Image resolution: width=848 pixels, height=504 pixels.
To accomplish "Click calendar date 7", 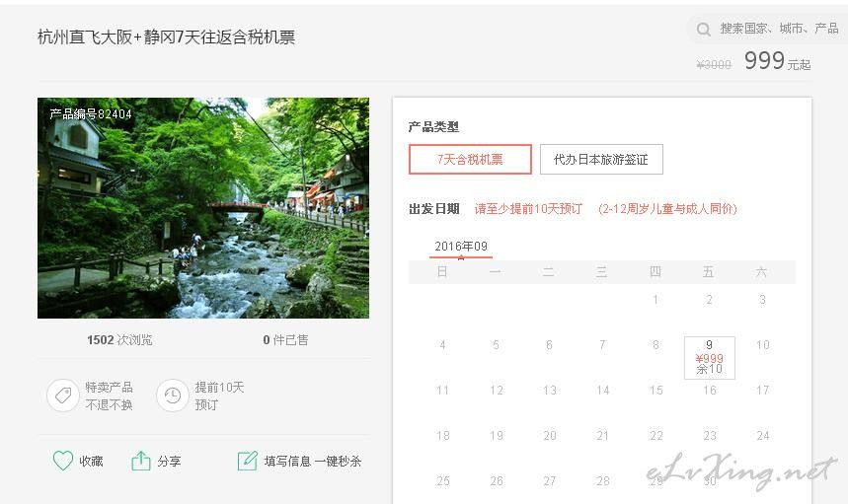I will pyautogui.click(x=602, y=344).
